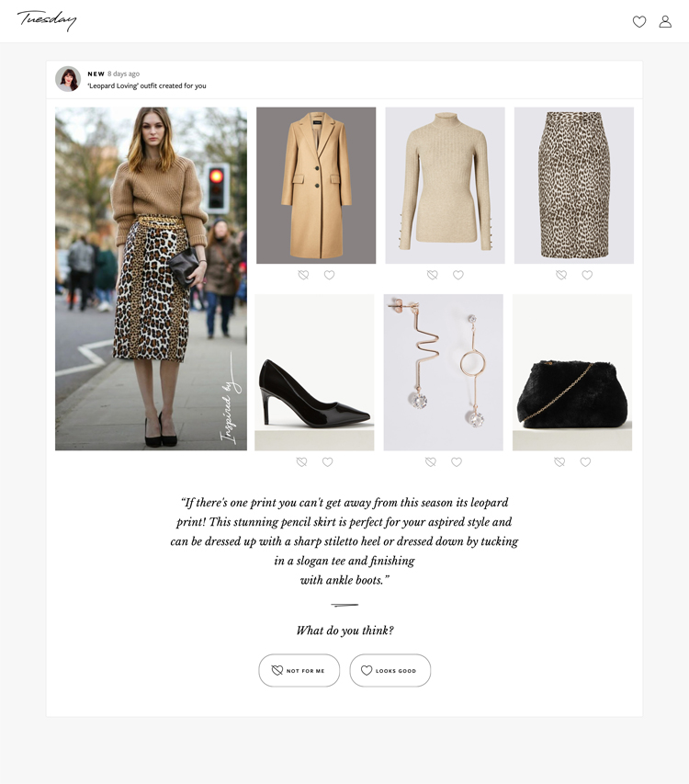
Task: Dislike the leopard print pencil skirt
Action: tap(561, 275)
